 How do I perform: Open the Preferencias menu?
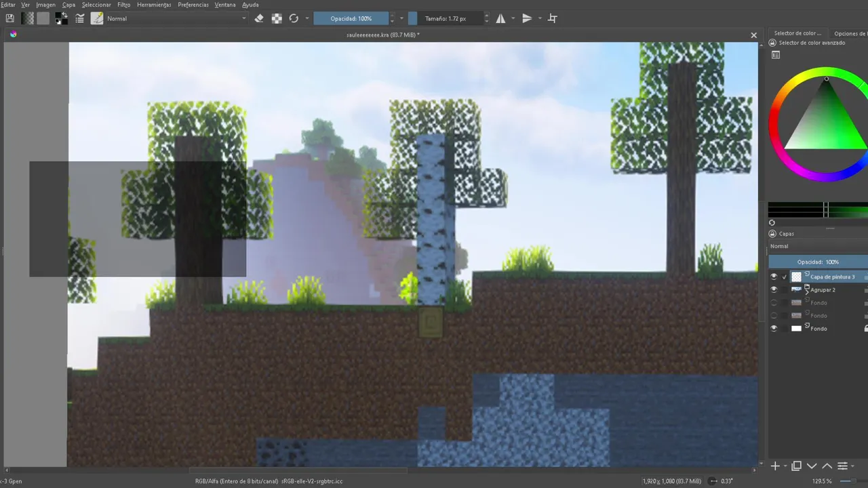click(193, 5)
